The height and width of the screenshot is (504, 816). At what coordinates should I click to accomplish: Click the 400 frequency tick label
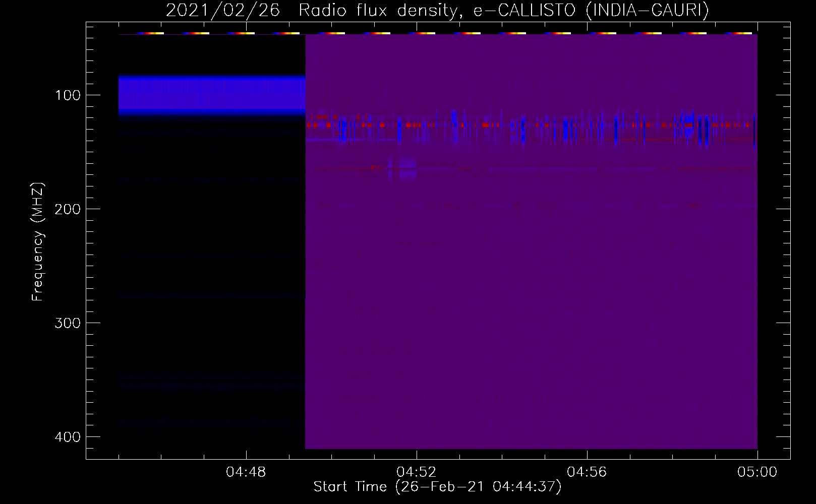coord(68,436)
